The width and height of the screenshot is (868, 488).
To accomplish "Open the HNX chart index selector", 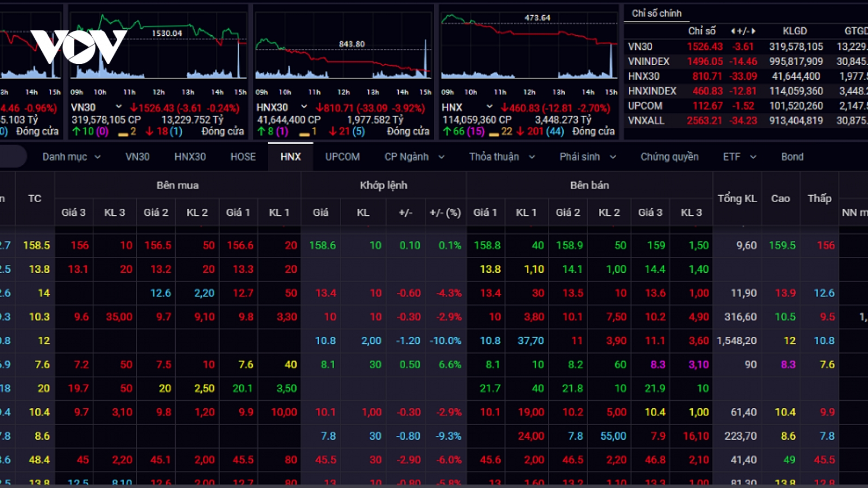I will pos(489,107).
